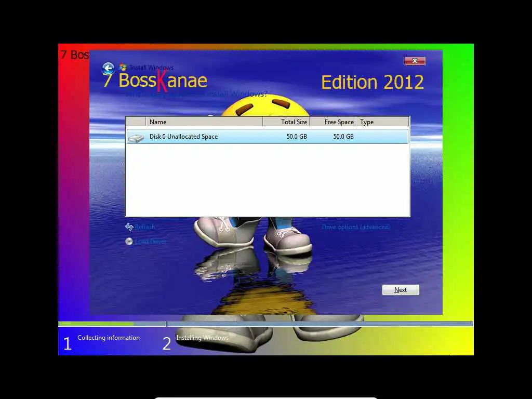
Task: Click the Windows flag setup icon
Action: pyautogui.click(x=123, y=67)
